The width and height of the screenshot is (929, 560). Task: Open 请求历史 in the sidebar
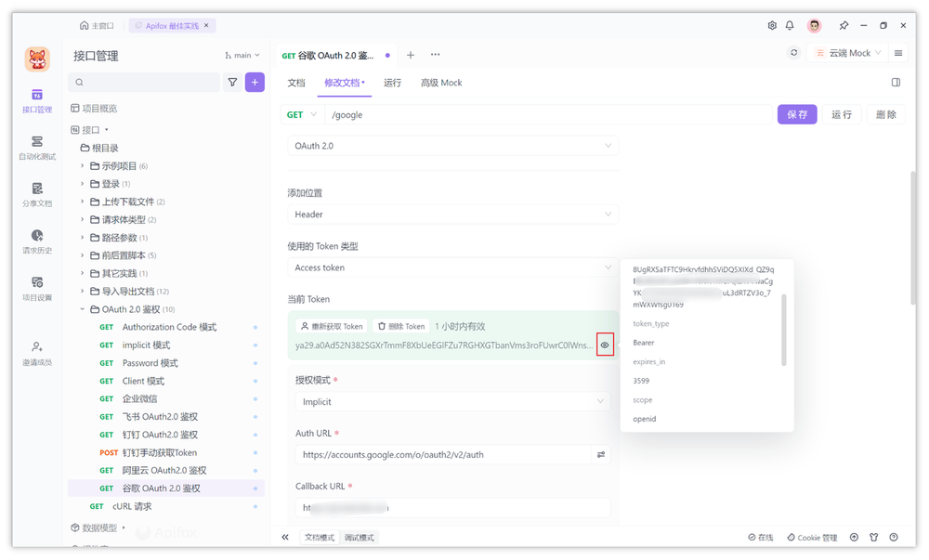click(x=37, y=241)
